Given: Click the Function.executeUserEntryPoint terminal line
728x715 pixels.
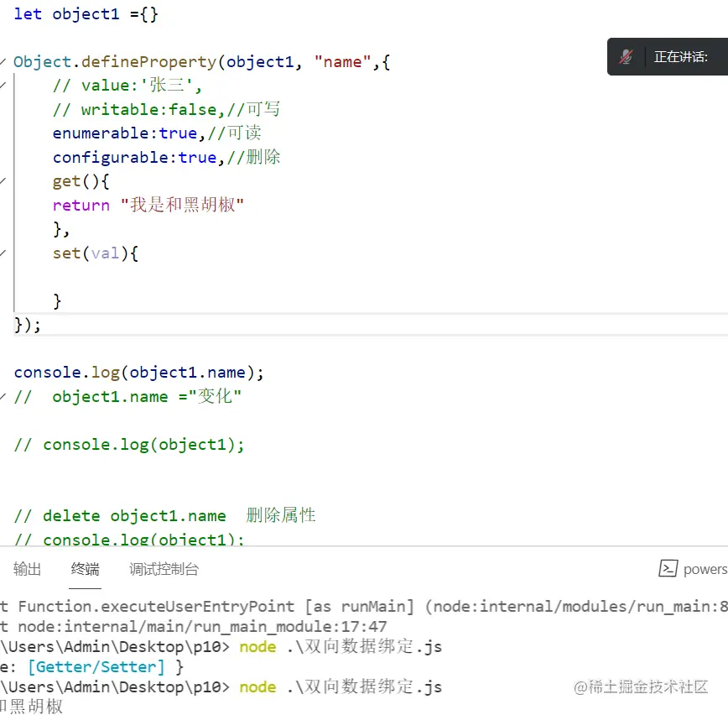Looking at the screenshot, I should 364,606.
